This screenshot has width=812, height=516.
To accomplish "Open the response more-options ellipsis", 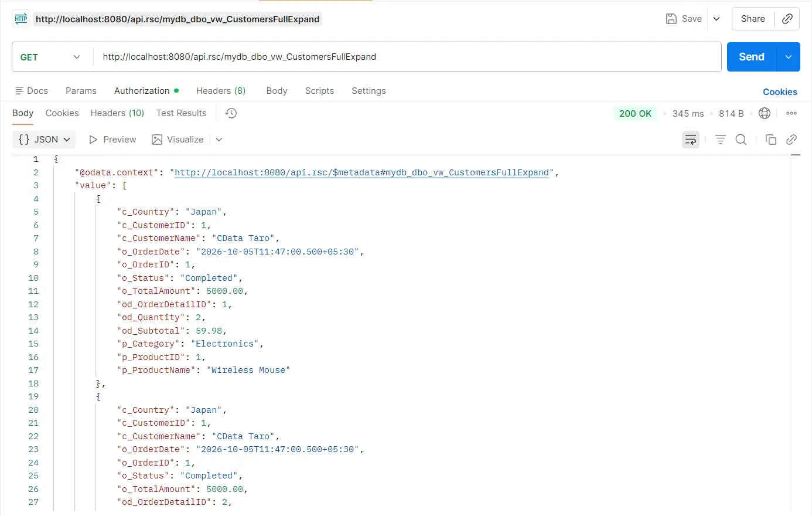I will click(x=791, y=113).
